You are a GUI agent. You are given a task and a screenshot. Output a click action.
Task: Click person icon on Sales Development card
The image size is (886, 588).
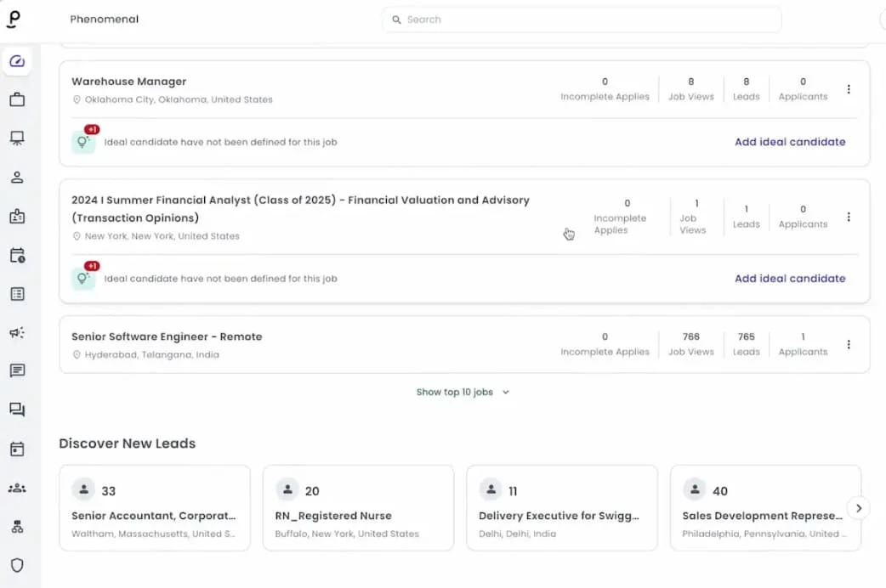pos(695,489)
